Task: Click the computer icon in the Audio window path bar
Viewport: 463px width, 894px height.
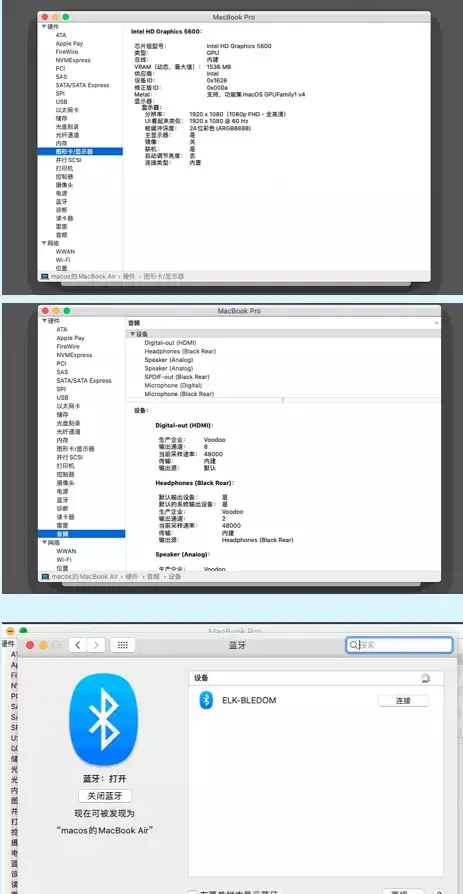Action: point(44,576)
